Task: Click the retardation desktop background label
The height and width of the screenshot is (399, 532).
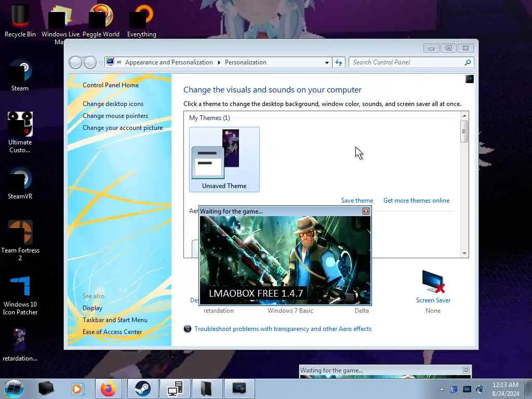Action: coord(219,311)
